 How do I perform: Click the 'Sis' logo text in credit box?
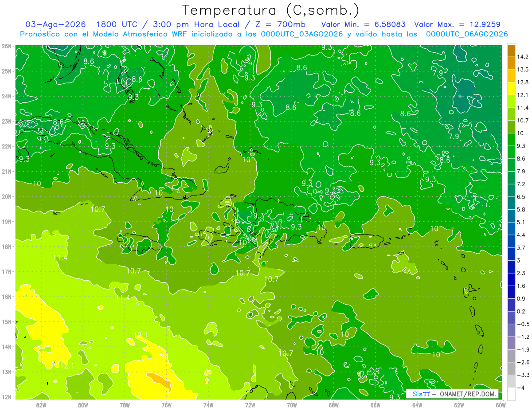tap(418, 394)
